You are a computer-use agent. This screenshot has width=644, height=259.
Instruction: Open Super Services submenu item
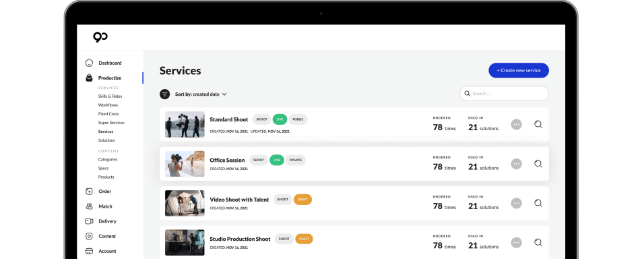(x=111, y=123)
